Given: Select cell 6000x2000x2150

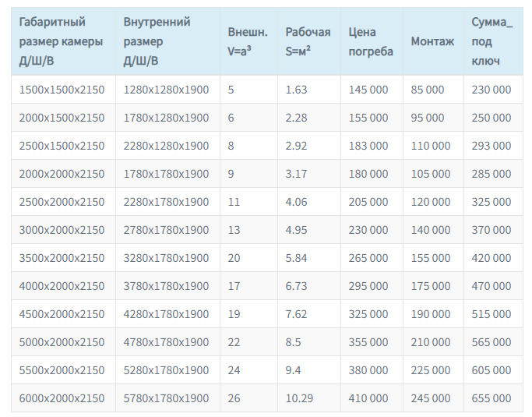Looking at the screenshot, I should click(x=62, y=398).
